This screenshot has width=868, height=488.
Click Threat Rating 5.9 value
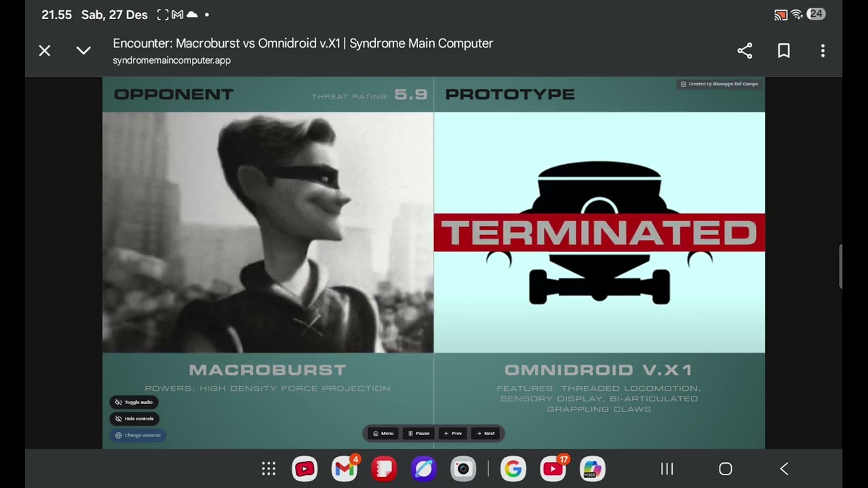click(x=411, y=95)
